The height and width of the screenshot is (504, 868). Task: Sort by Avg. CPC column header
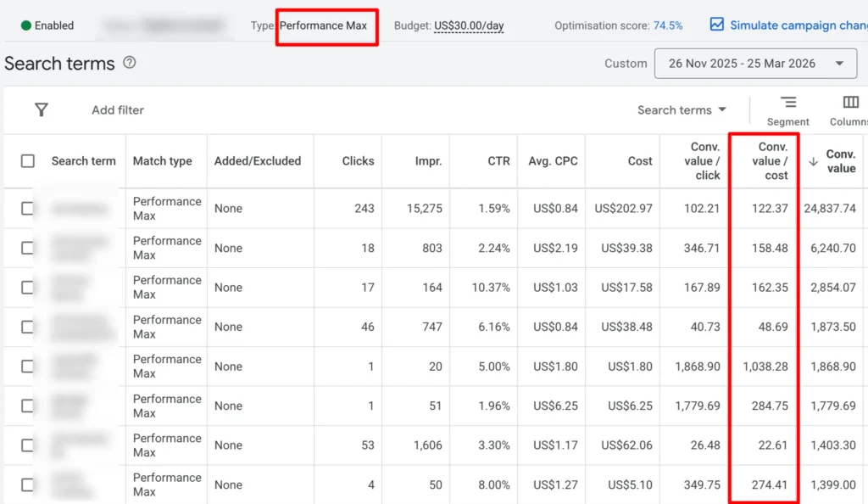pos(553,161)
